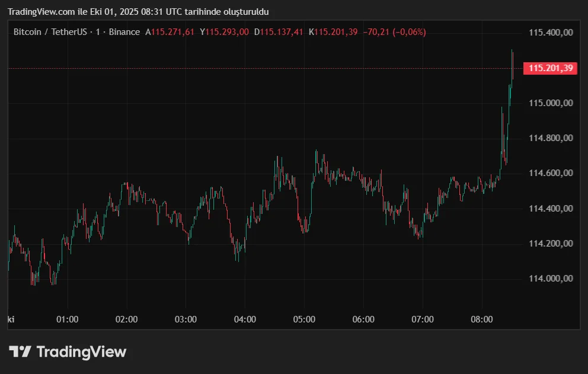Click the 114.600,00 price axis label
The image size is (588, 374).
(551, 173)
